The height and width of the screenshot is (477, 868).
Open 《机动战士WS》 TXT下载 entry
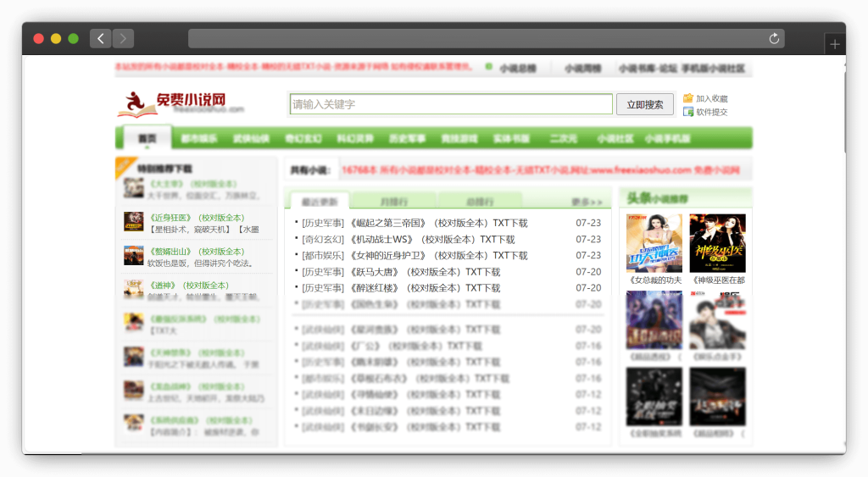pos(432,239)
